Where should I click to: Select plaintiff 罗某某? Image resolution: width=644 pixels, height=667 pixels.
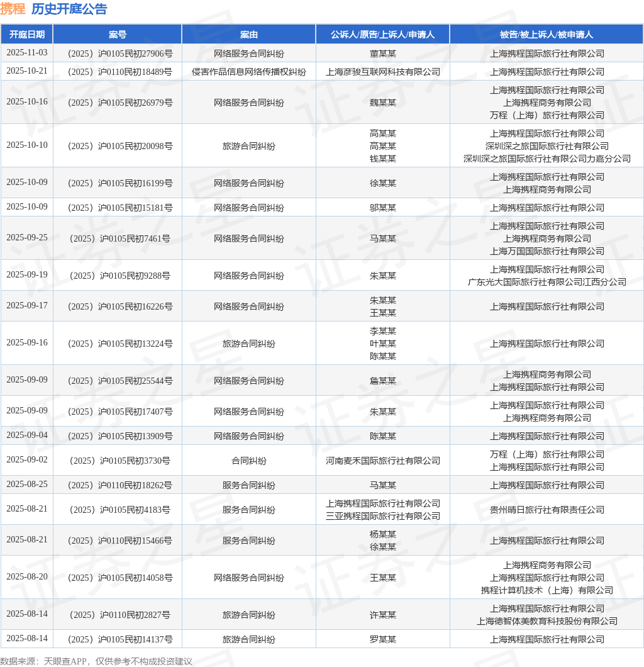(x=382, y=639)
